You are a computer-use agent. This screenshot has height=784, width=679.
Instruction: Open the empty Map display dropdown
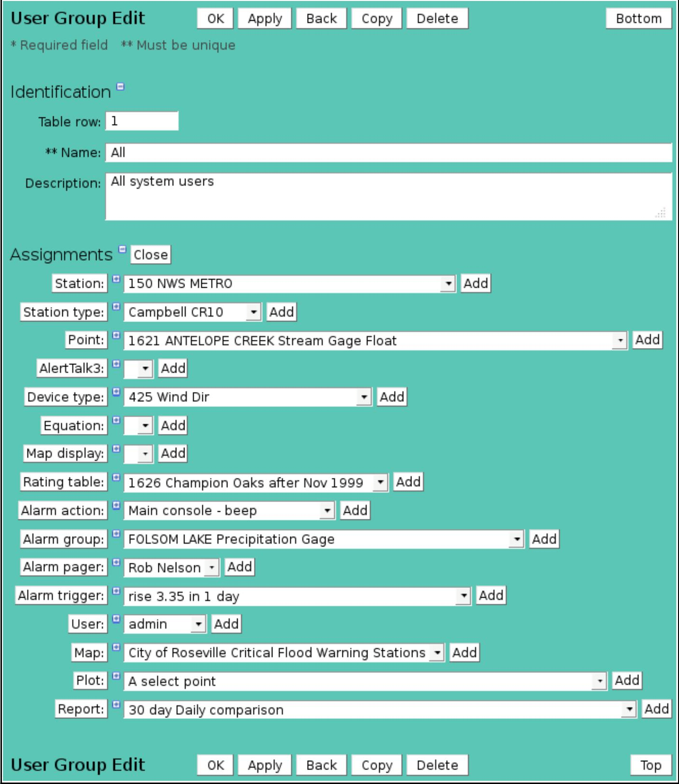click(138, 454)
